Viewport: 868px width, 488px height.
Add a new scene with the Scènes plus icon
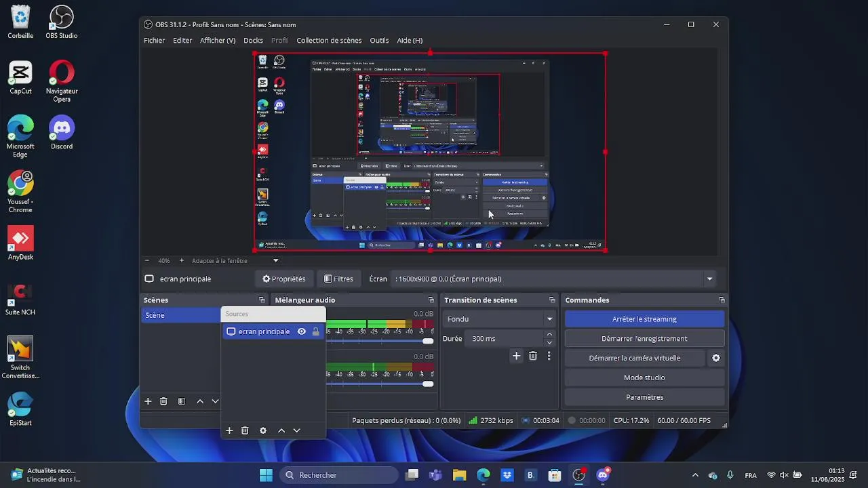(x=148, y=401)
